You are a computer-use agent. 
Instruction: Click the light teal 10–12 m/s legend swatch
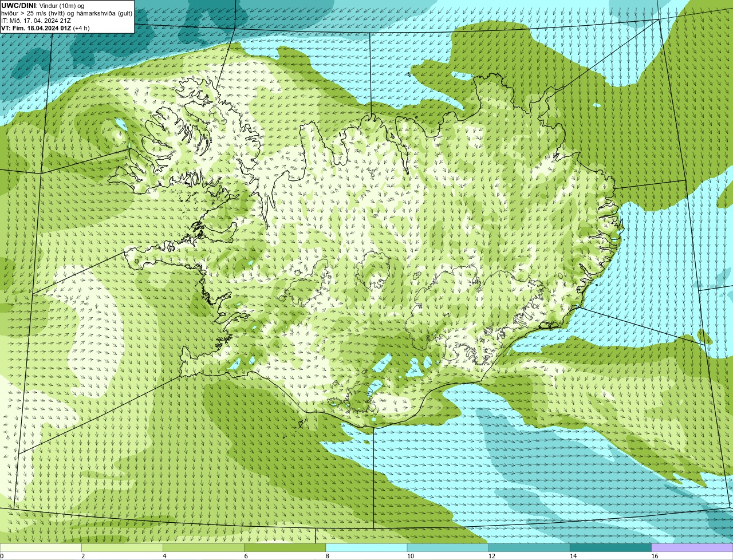(x=448, y=548)
